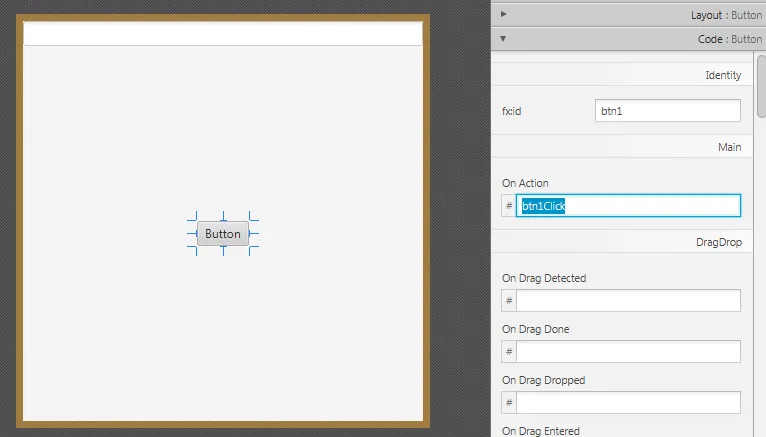Click the On Action field with btn1Click
The width and height of the screenshot is (766, 437).
[628, 206]
